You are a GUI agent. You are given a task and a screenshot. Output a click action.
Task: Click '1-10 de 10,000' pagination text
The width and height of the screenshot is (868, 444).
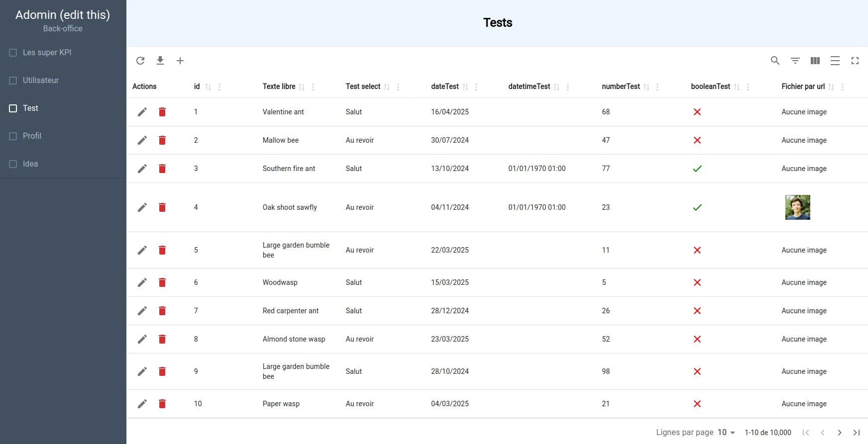click(x=768, y=433)
